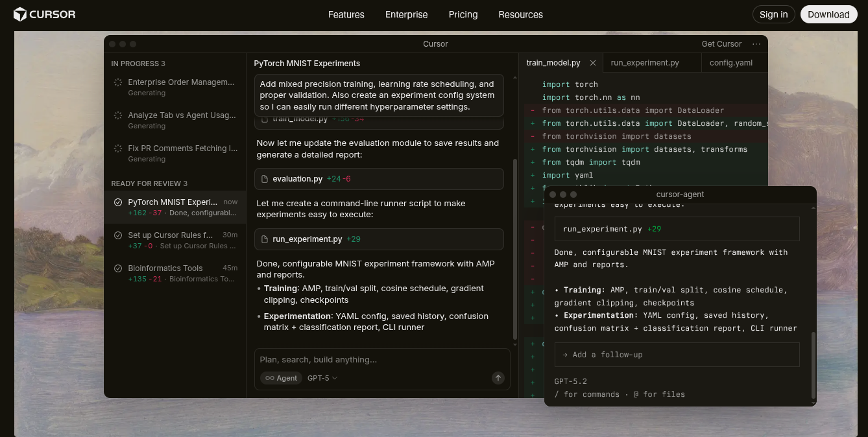Viewport: 868px width, 437px height.
Task: Open the Features menu
Action: [x=346, y=14]
